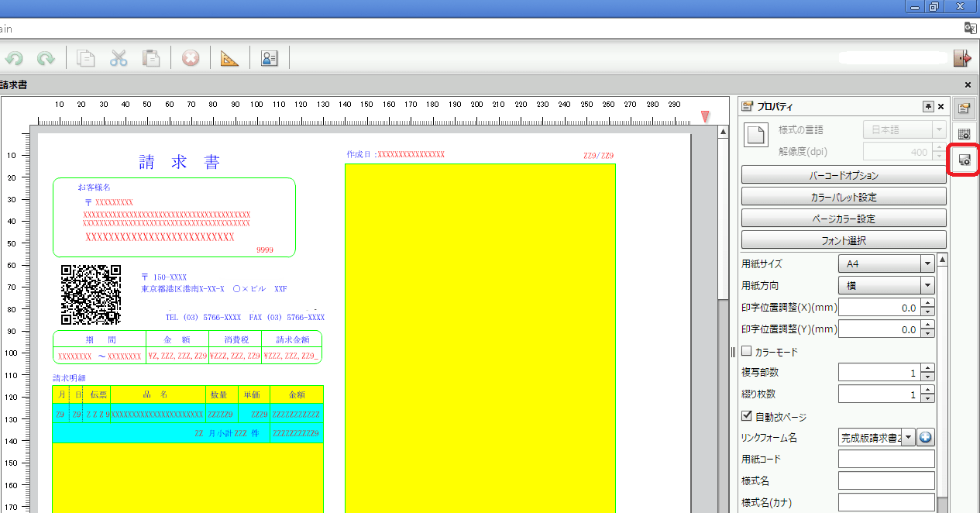Open the 用紙サイズ A4 dropdown
The height and width of the screenshot is (513, 980).
click(927, 264)
